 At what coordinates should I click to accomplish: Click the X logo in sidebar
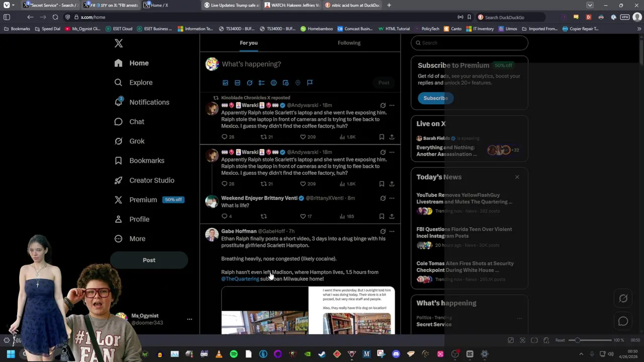(118, 43)
